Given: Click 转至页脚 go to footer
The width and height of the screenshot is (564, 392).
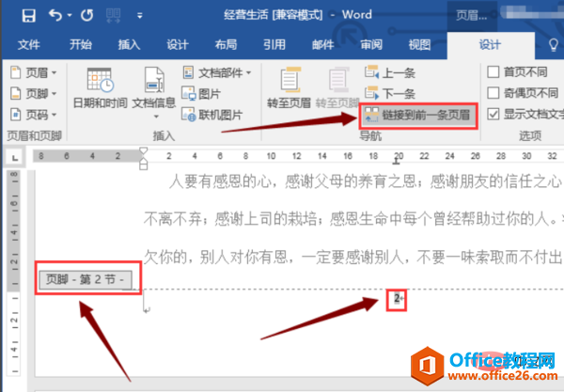Looking at the screenshot, I should pos(337,88).
